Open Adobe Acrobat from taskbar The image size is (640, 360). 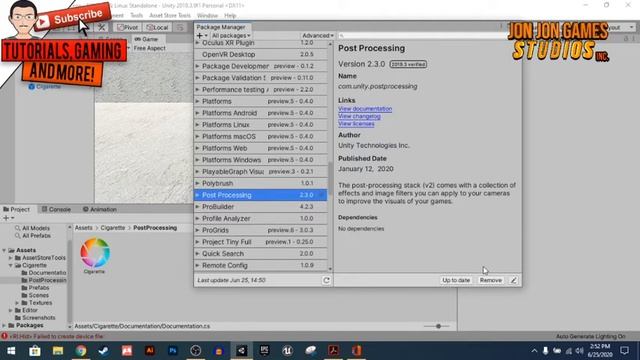point(333,351)
